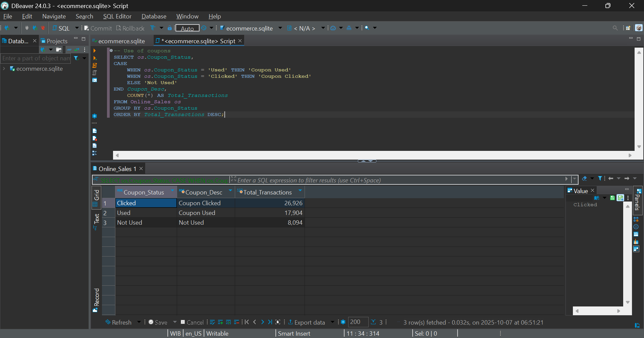The height and width of the screenshot is (338, 644).
Task: Click the New database connection icon
Action: (7, 28)
